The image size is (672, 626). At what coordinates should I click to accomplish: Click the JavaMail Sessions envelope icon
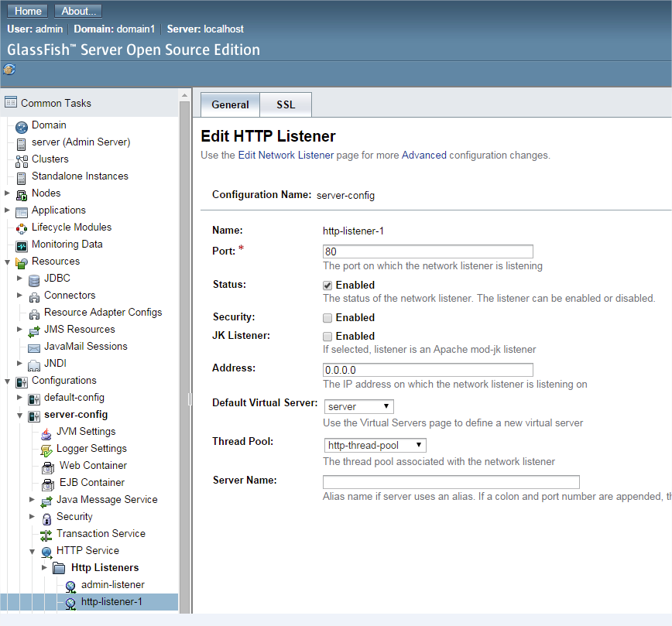pos(34,347)
